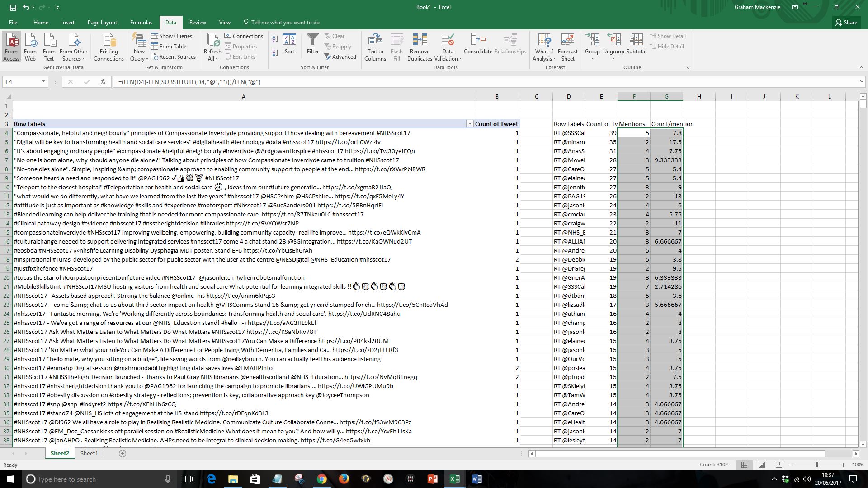Open the Name Box dropdown arrow
The width and height of the screenshot is (868, 488).
coord(43,82)
